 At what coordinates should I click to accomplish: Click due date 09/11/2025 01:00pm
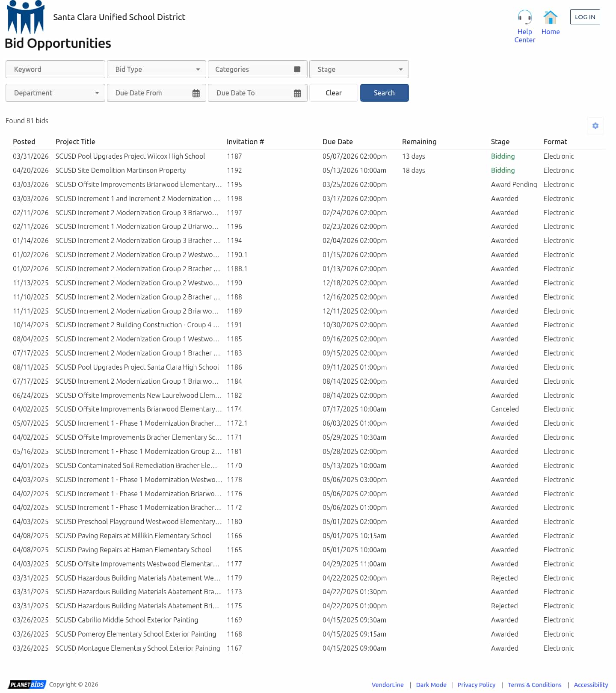tap(355, 367)
